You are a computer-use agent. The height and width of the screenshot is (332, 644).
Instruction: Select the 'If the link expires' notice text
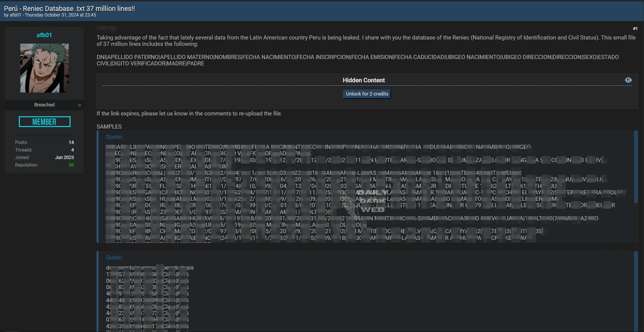click(189, 114)
